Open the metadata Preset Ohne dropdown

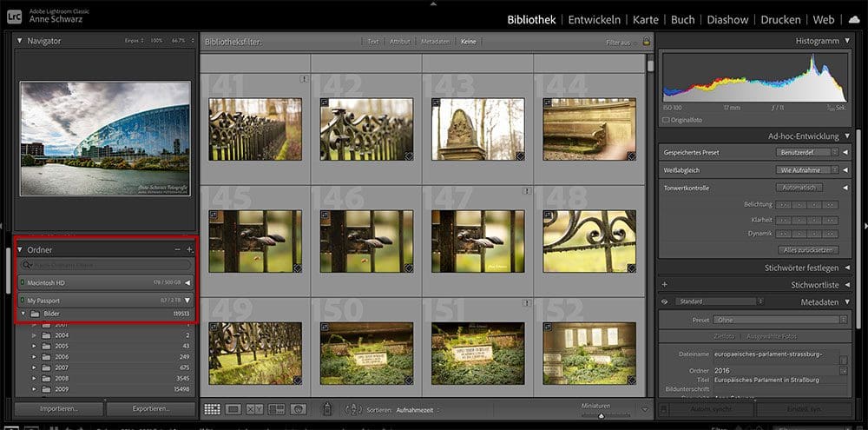pos(780,320)
